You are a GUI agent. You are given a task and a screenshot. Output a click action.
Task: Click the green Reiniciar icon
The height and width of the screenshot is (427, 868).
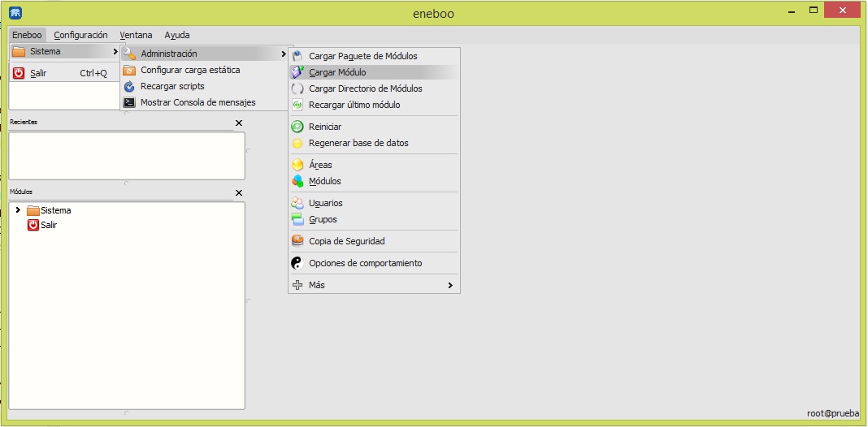pyautogui.click(x=297, y=127)
